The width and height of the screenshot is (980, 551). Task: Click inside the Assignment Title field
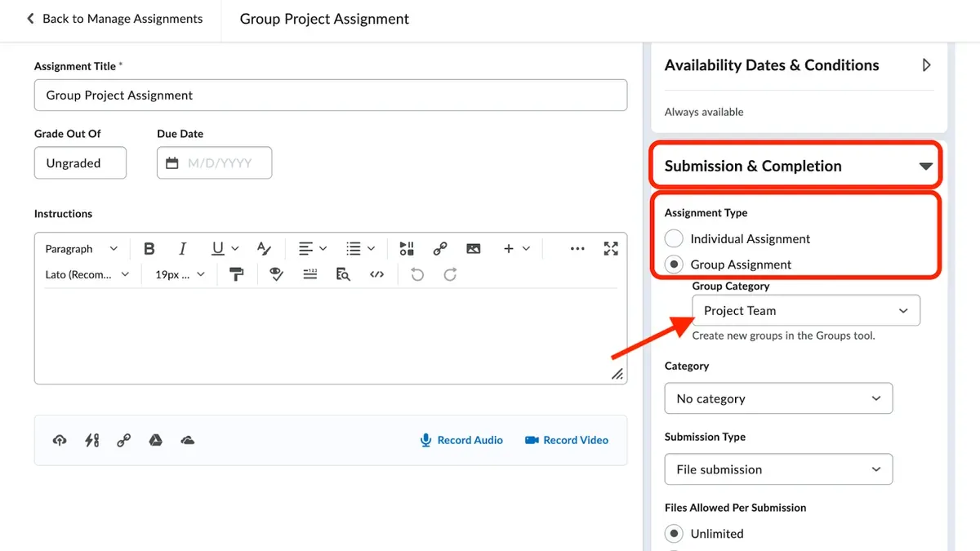(x=331, y=95)
